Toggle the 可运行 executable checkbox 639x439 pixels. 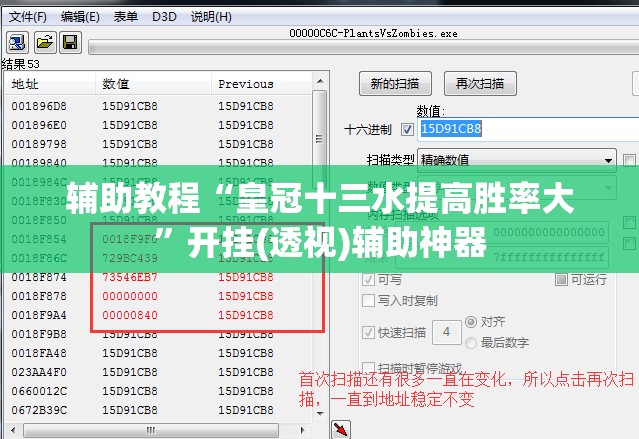pos(562,280)
